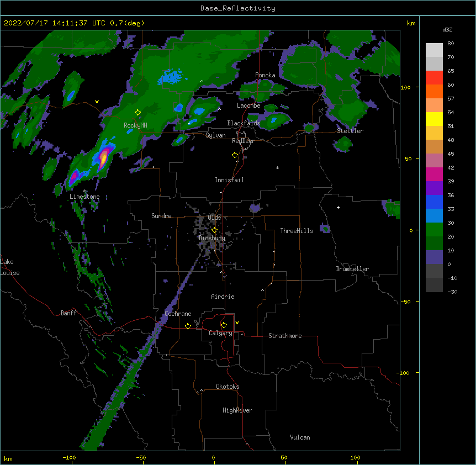The image size is (476, 465).
Task: Click the -30 value on the dBZ scale
Action: click(452, 292)
